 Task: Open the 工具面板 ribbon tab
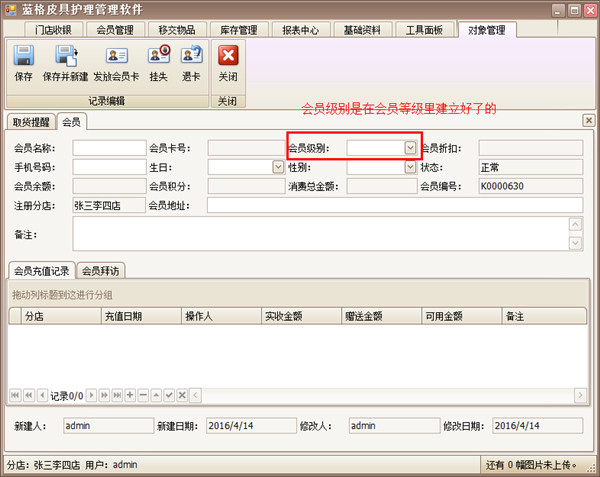(x=424, y=30)
